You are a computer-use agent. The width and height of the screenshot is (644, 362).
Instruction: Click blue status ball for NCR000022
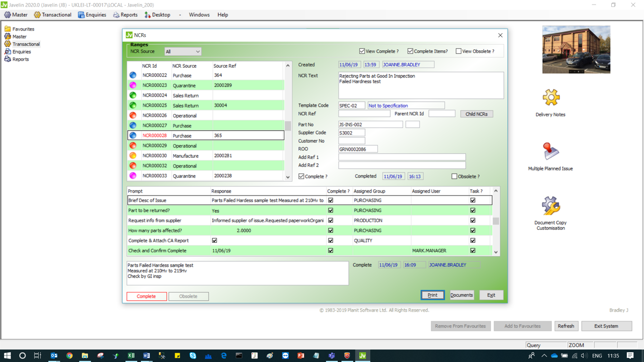[133, 75]
